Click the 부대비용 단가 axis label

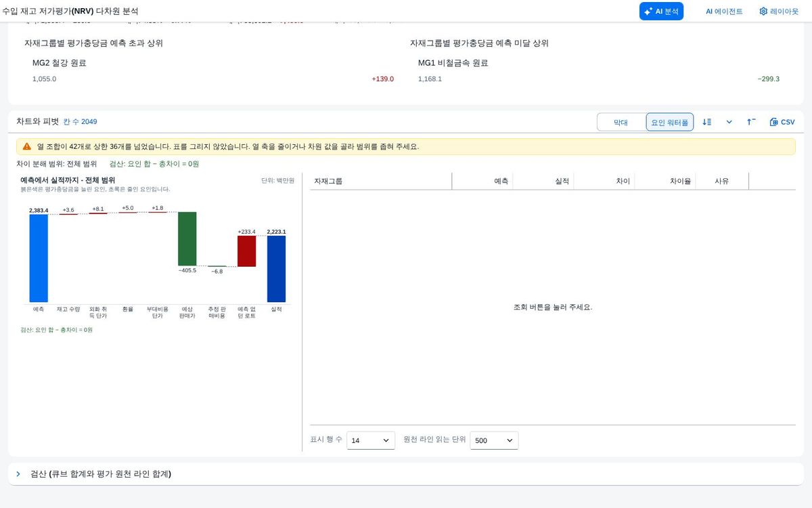click(x=158, y=312)
